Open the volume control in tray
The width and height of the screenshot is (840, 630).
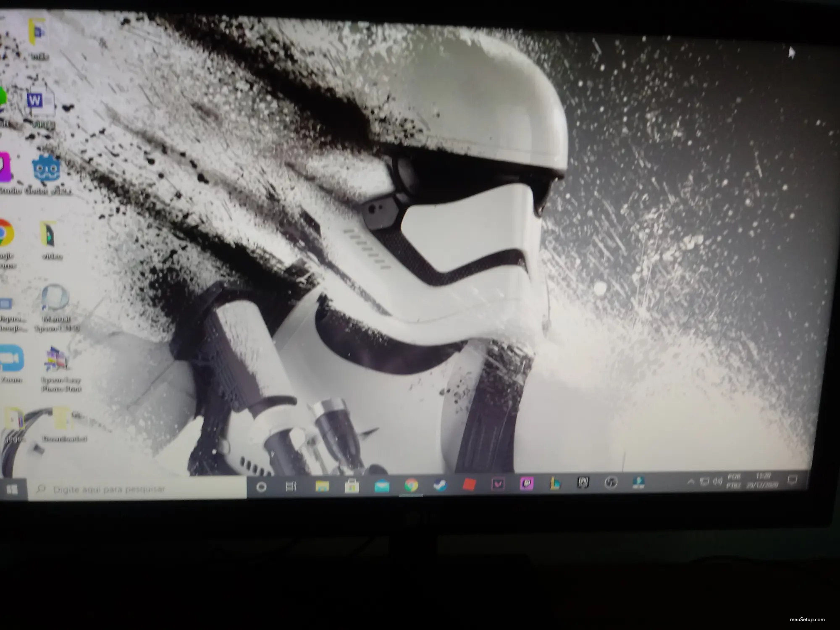(718, 481)
